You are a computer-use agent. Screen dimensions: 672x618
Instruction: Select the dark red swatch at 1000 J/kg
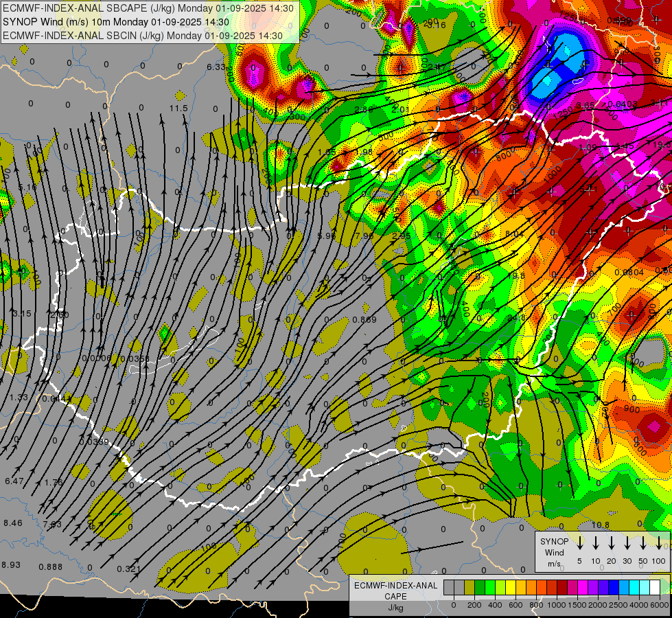[x=562, y=588]
